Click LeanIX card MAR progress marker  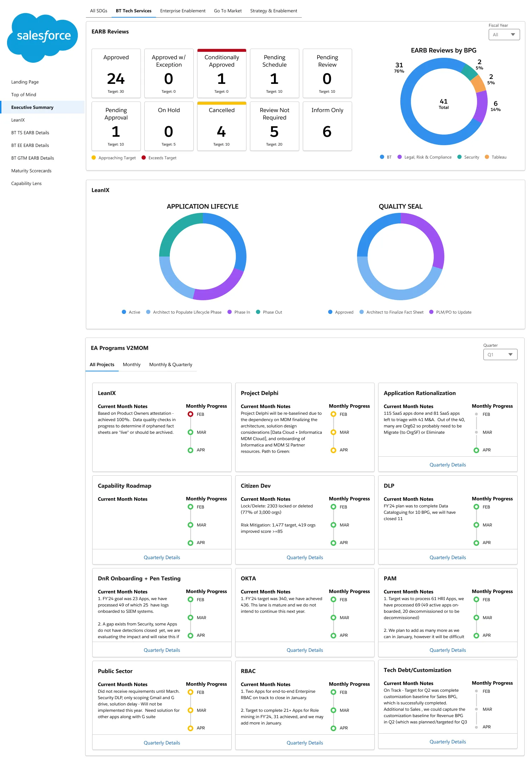[x=190, y=432]
